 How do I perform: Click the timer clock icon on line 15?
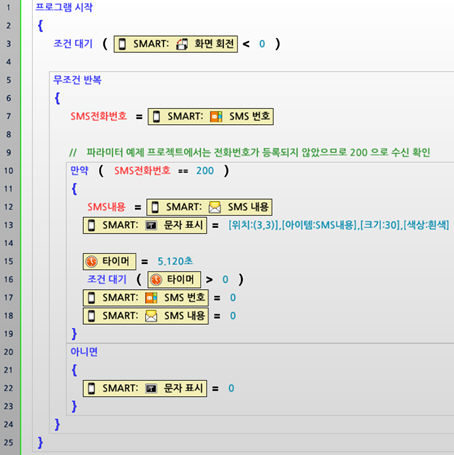(92, 261)
